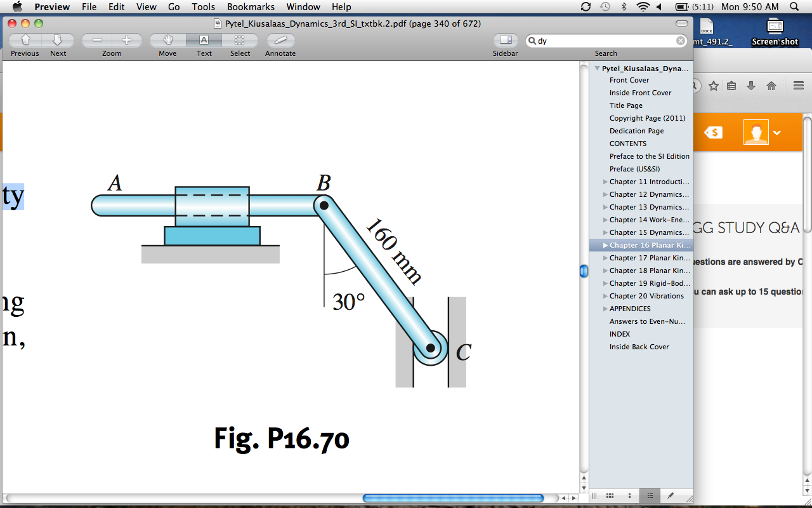812x508 pixels.
Task: Expand the Chapter 17 Planar Kinetics entry
Action: coord(604,258)
